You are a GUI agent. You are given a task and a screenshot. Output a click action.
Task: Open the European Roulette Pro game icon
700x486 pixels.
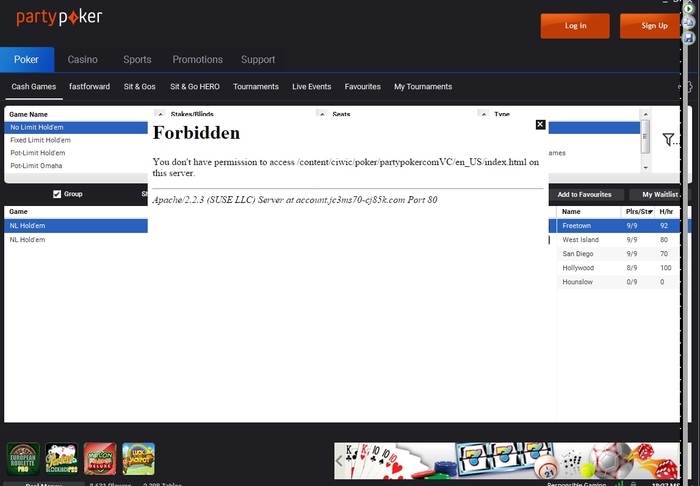click(23, 459)
